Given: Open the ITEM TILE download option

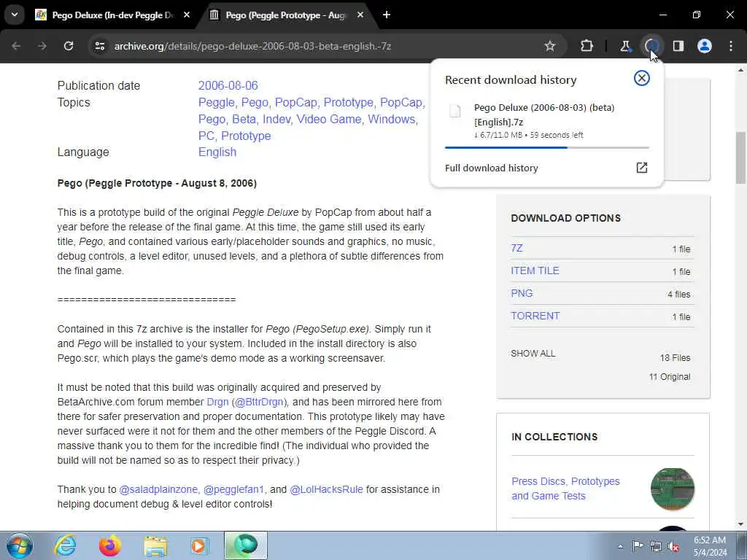Looking at the screenshot, I should tap(535, 271).
